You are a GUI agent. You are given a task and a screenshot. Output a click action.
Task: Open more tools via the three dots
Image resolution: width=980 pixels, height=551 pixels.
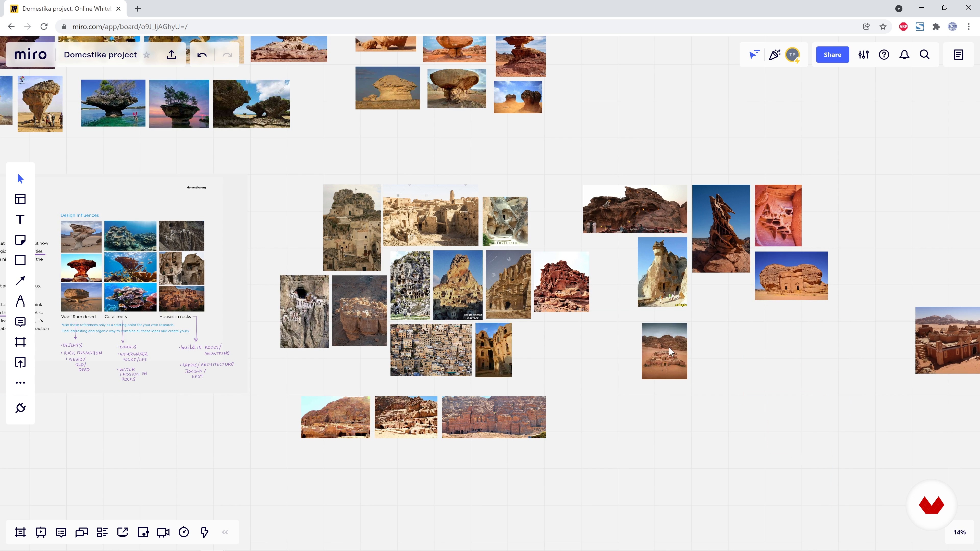(x=20, y=383)
